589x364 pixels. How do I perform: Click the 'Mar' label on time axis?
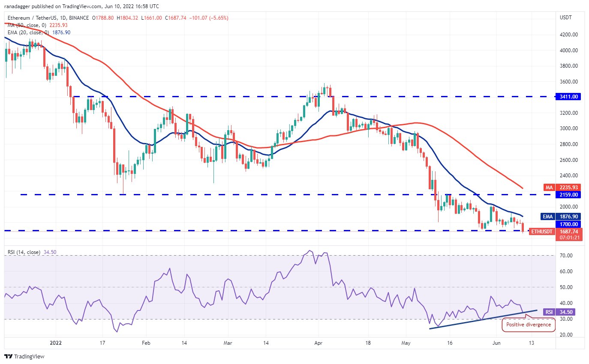[x=228, y=343]
